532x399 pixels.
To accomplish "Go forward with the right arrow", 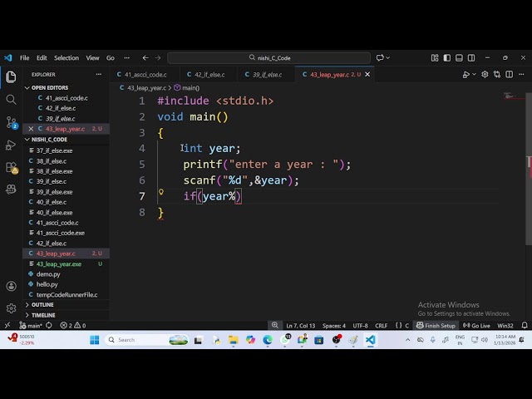I will [158, 58].
